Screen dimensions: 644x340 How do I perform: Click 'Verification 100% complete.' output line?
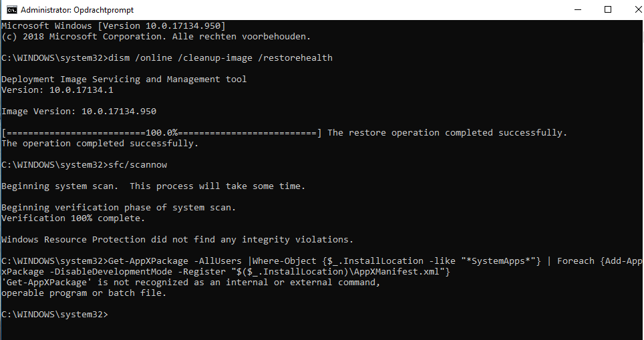(x=73, y=218)
